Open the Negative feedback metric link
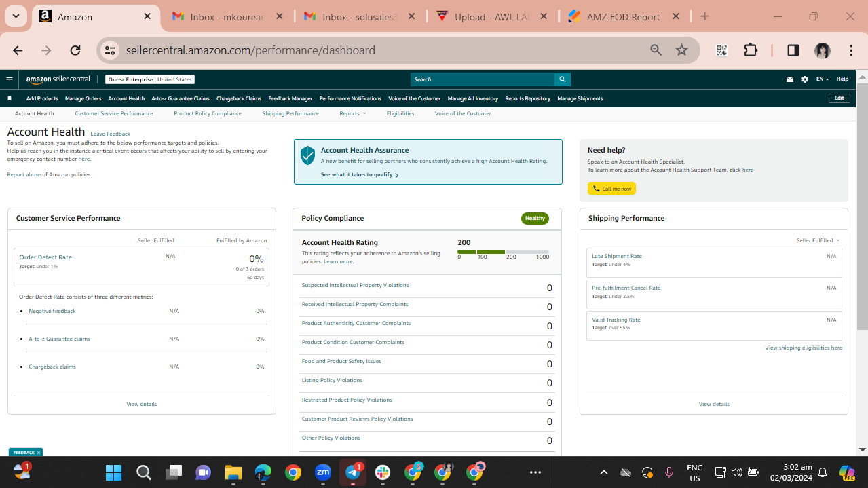 tap(52, 311)
